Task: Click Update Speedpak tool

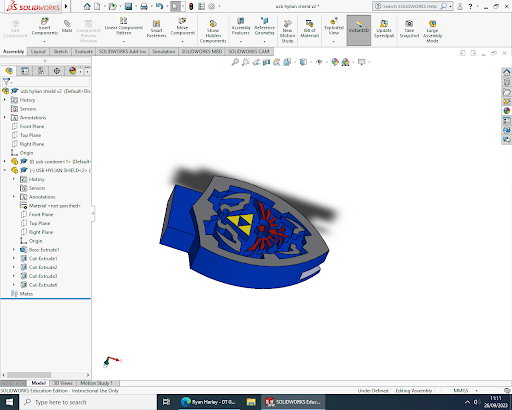Action: tap(384, 29)
